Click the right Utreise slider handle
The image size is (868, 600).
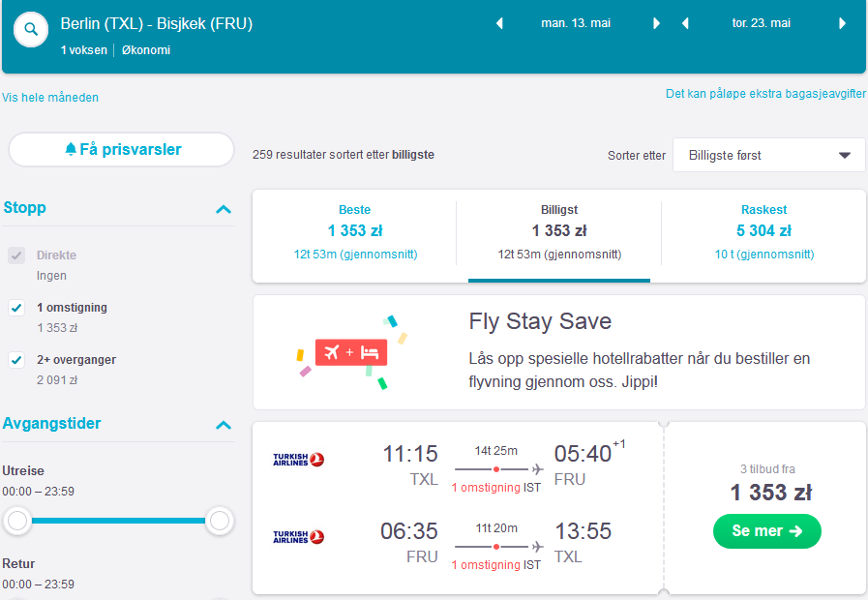[220, 521]
